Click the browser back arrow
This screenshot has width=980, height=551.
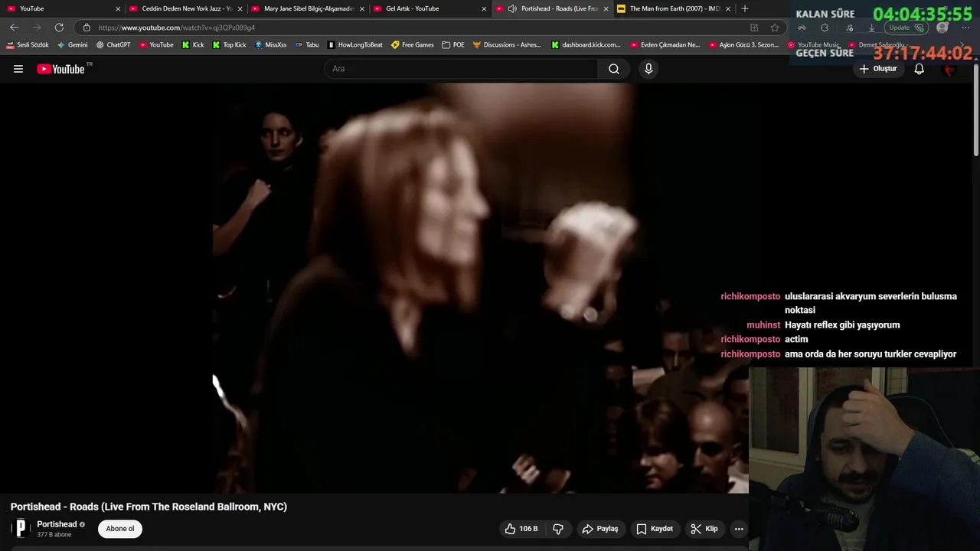click(14, 28)
